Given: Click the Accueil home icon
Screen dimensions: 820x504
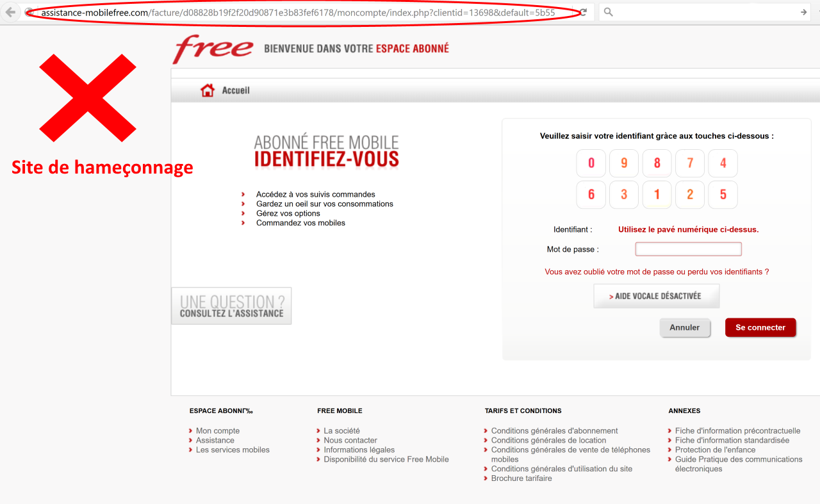Looking at the screenshot, I should [x=208, y=90].
